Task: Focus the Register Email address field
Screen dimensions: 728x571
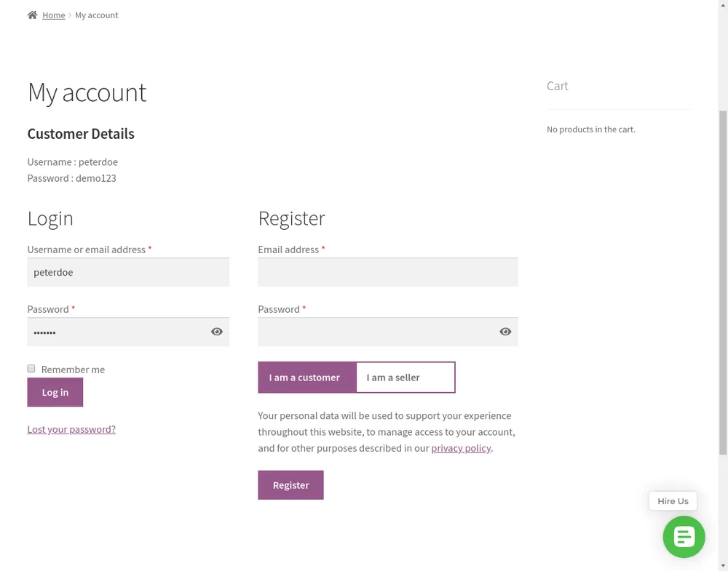Action: 388,272
